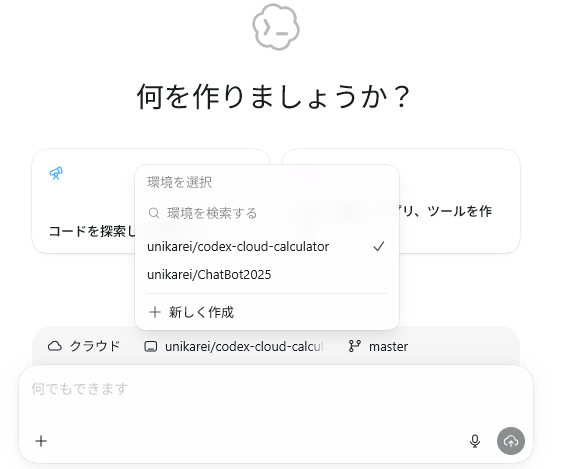Click the checkmark next to codex-cloud-calculator

coord(379,246)
